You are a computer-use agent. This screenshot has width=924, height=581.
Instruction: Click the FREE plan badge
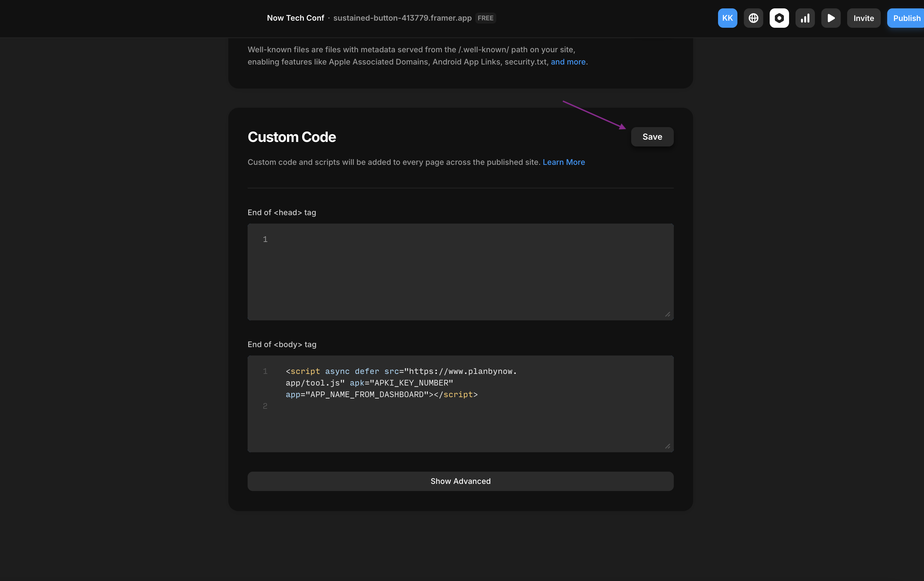point(486,18)
